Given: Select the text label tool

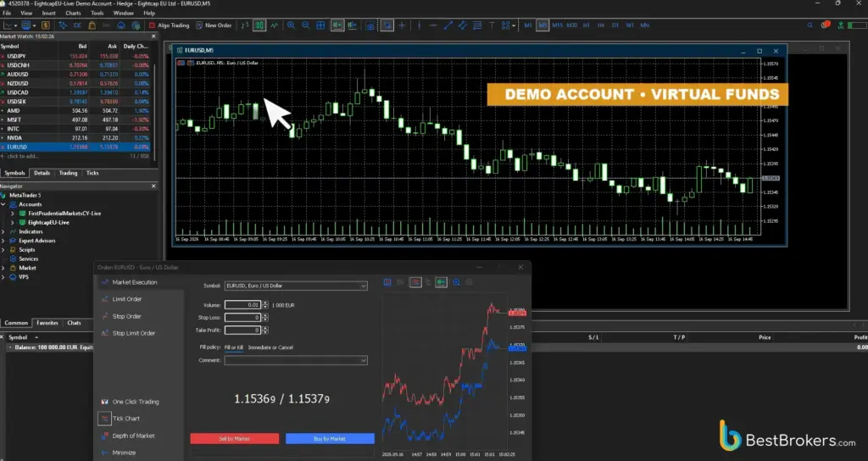Looking at the screenshot, I should [492, 25].
